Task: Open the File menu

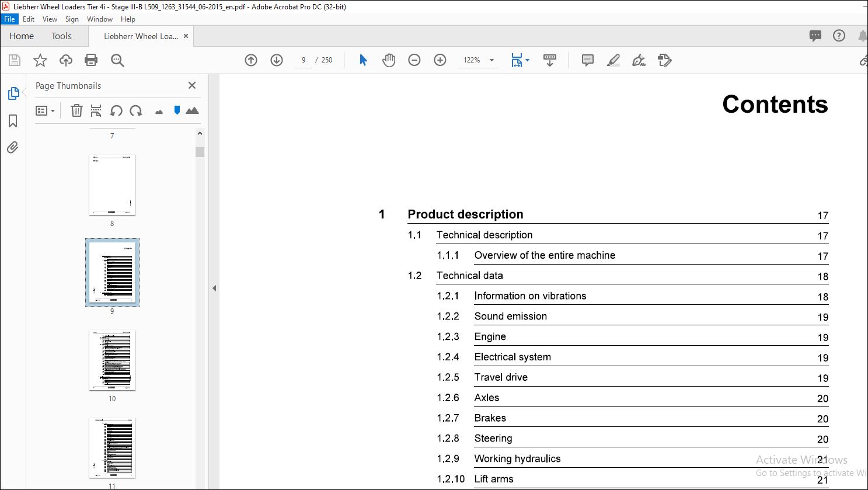Action: point(9,19)
